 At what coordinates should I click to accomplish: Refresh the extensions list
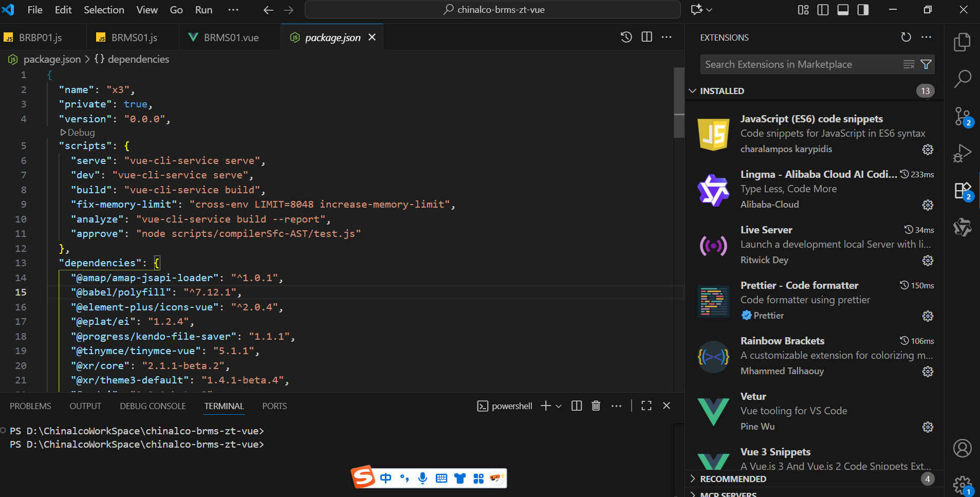[x=906, y=37]
